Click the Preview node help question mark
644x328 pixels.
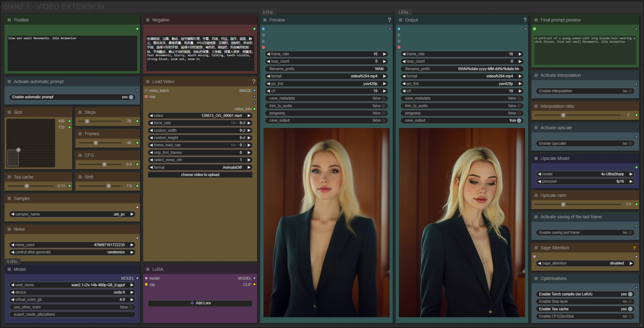coord(389,20)
